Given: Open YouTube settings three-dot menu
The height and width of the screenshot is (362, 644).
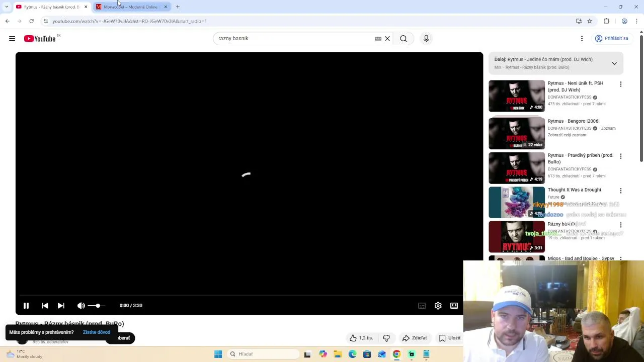Looking at the screenshot, I should pyautogui.click(x=582, y=38).
